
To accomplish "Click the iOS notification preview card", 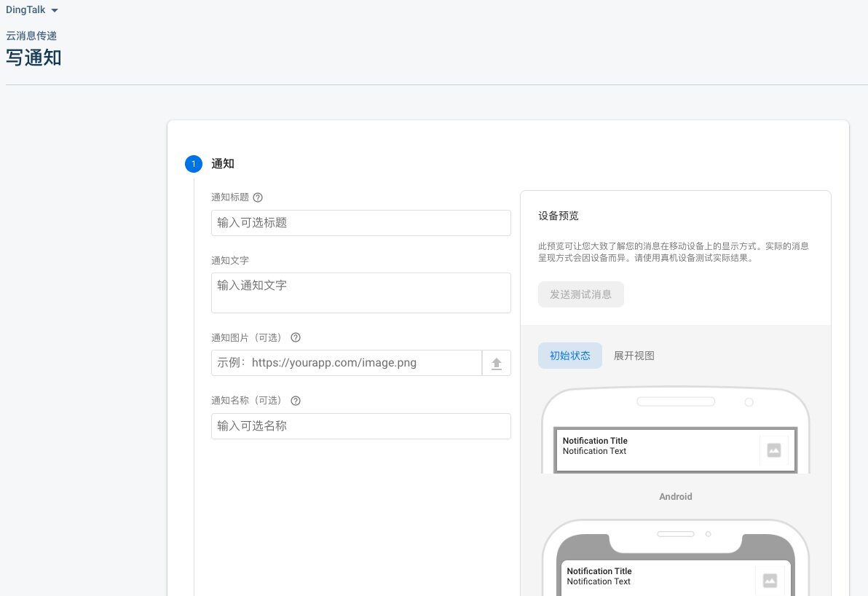I will (675, 579).
